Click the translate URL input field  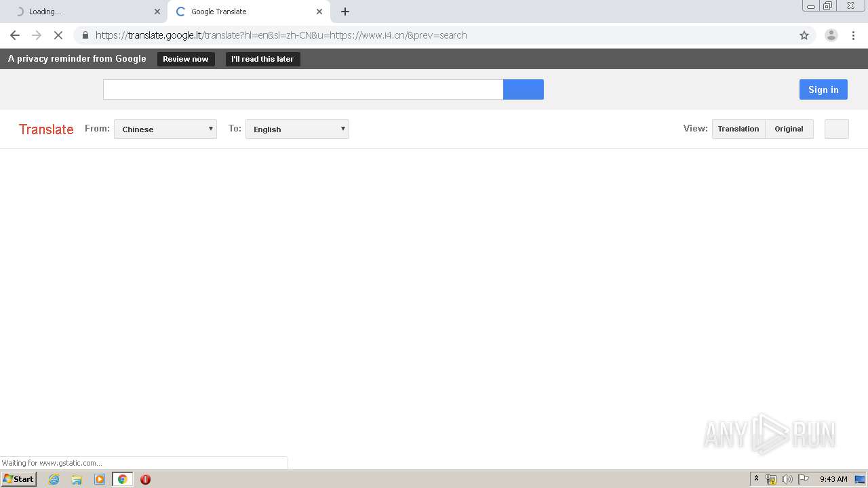pos(303,89)
